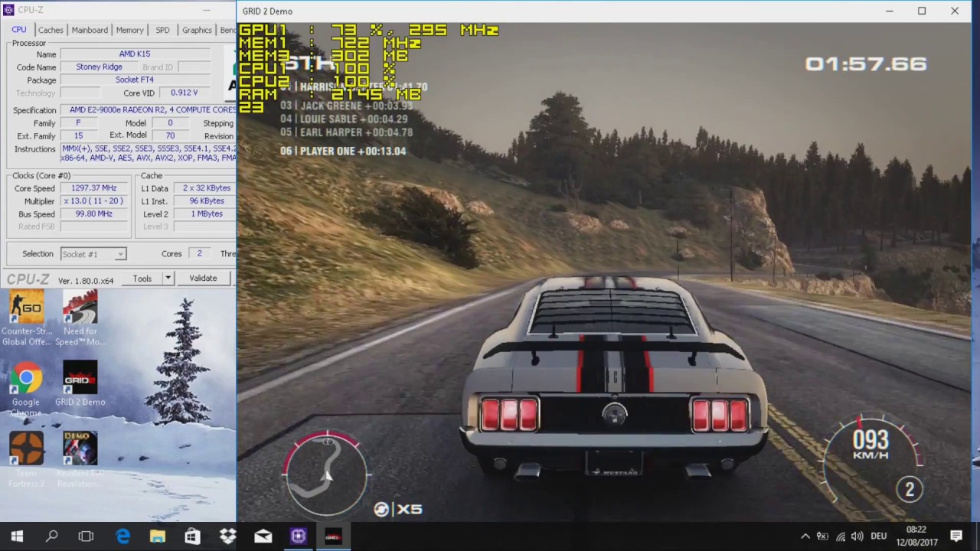980x551 pixels.
Task: Click PLAYER ONE leaderboard entry
Action: click(343, 151)
